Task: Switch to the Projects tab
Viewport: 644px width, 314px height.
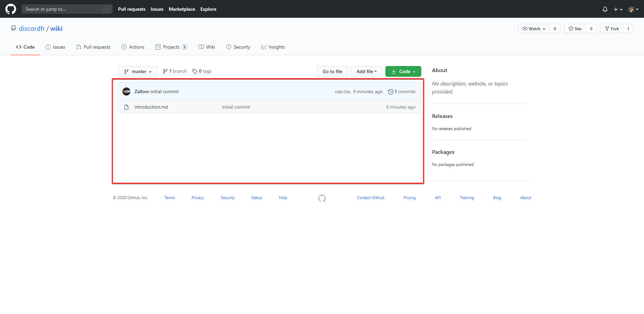Action: point(171,47)
